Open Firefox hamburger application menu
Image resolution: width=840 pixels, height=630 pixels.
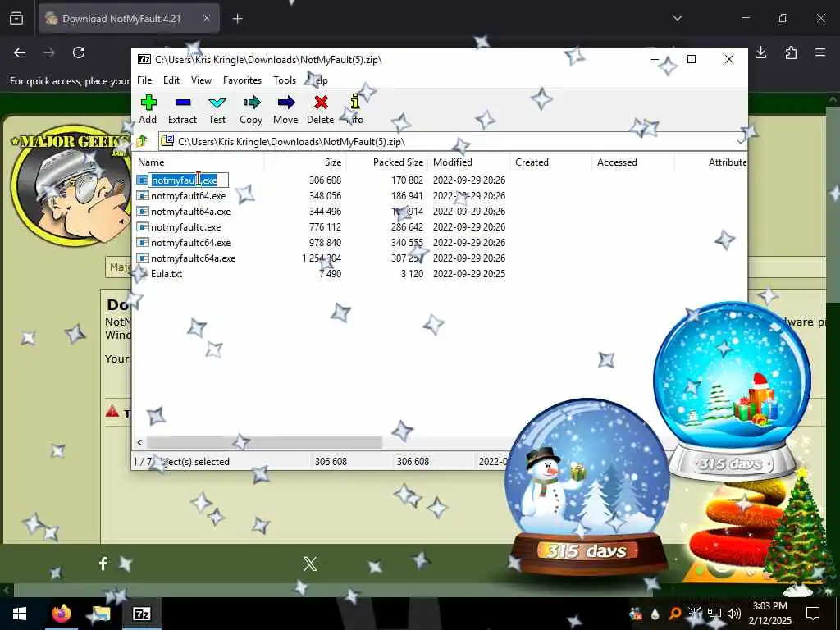820,52
